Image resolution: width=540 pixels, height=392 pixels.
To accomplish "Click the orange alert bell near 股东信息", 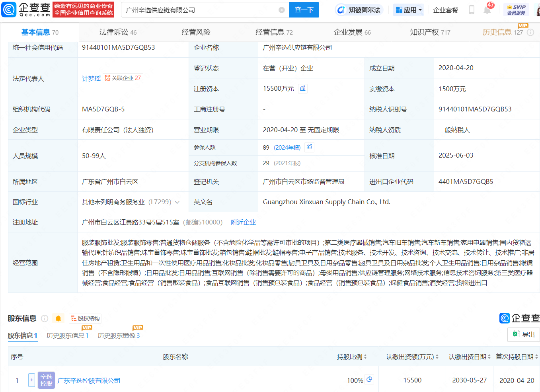I will [58, 318].
